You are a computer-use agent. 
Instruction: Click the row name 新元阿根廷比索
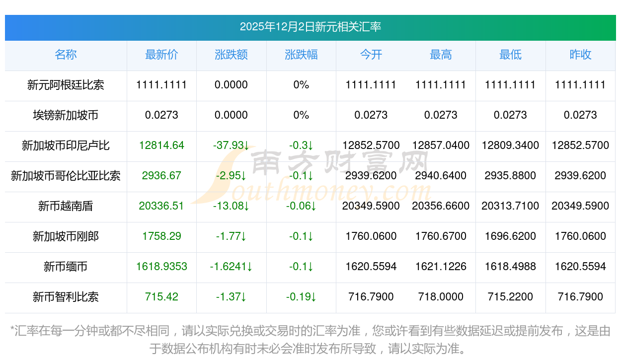[x=66, y=85]
